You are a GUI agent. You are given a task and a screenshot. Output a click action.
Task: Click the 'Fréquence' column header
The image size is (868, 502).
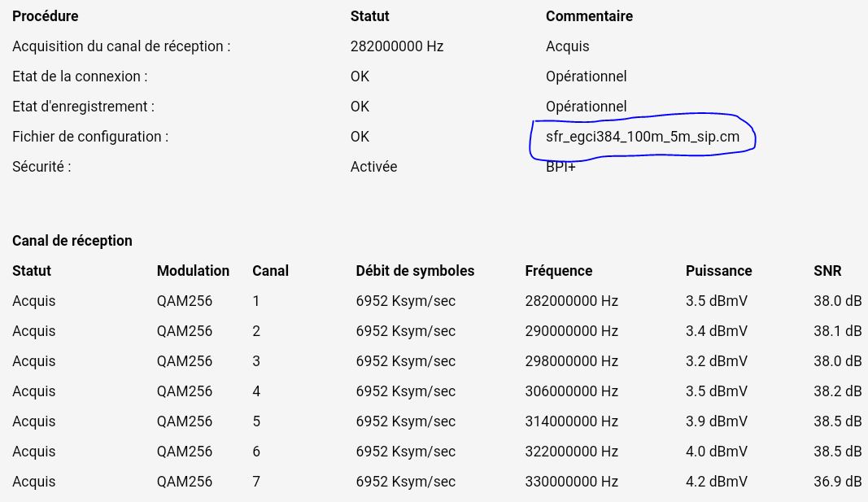tap(559, 271)
